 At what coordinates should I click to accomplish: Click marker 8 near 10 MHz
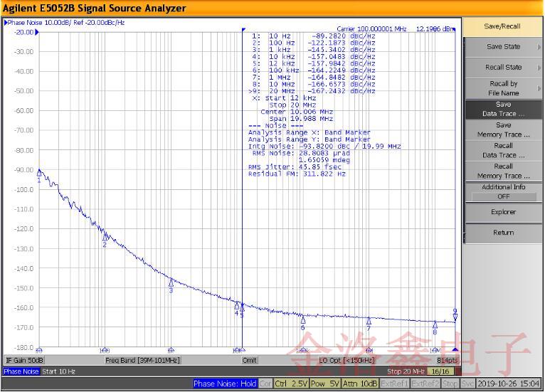[x=435, y=325]
